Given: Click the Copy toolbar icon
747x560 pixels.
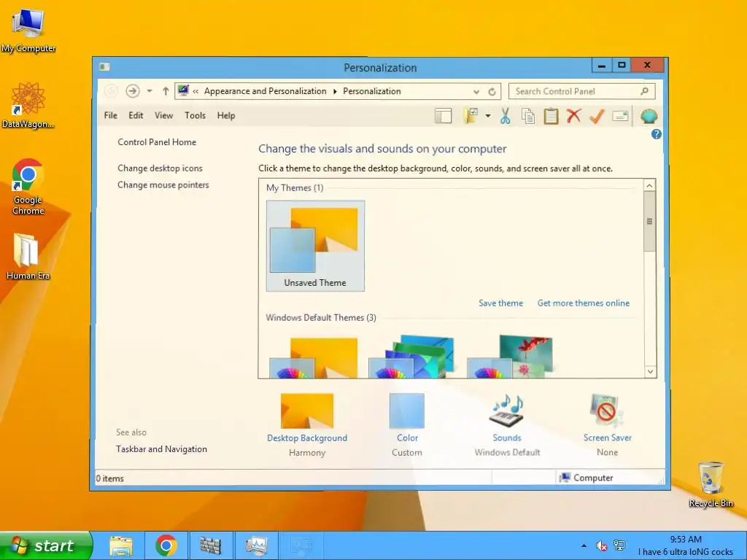Looking at the screenshot, I should click(528, 116).
